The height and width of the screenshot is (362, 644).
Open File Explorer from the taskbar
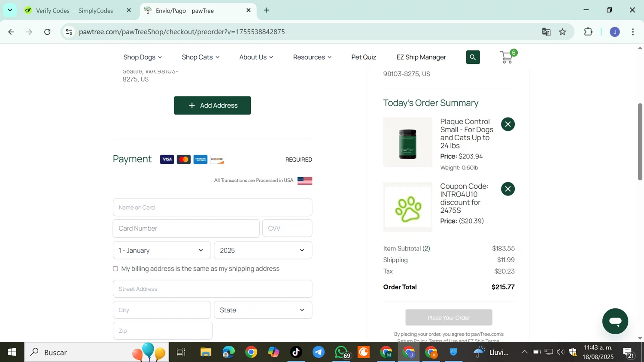[x=206, y=352]
